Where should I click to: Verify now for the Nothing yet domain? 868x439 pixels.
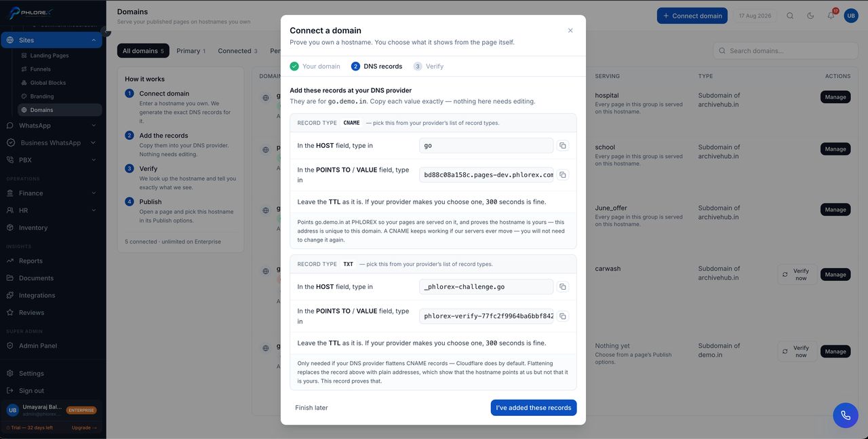click(797, 351)
